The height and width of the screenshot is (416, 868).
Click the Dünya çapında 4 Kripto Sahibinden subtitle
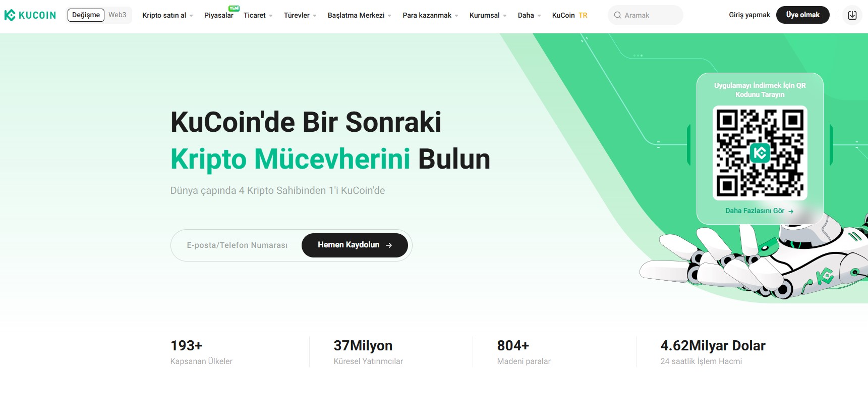click(277, 191)
